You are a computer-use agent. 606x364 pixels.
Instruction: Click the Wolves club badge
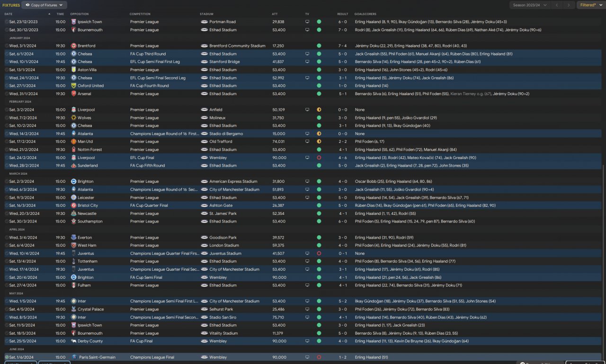coord(73,118)
